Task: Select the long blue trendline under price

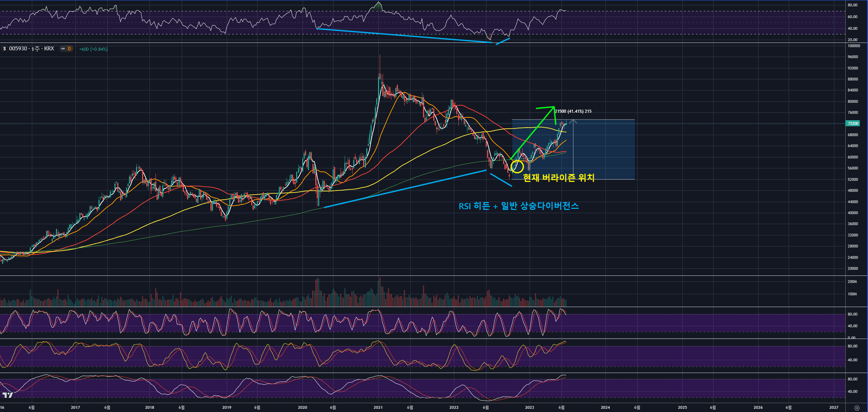Action: [x=405, y=189]
